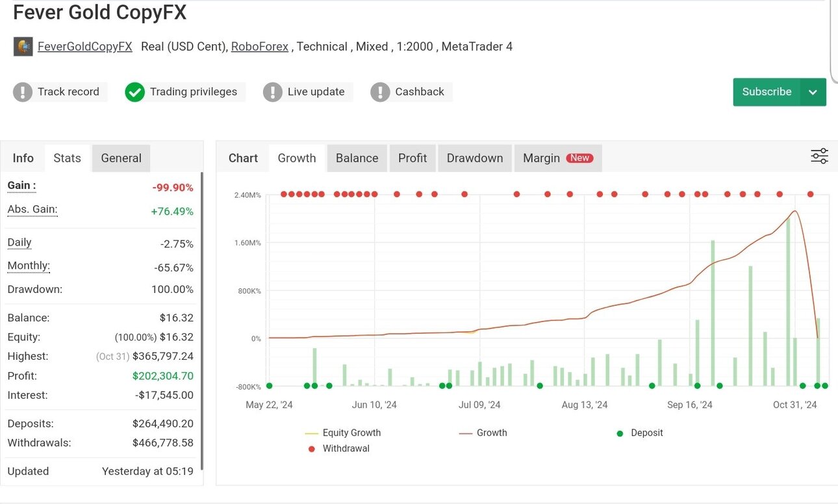838x504 pixels.
Task: Click the Abs. Gain label
Action: [x=32, y=209]
